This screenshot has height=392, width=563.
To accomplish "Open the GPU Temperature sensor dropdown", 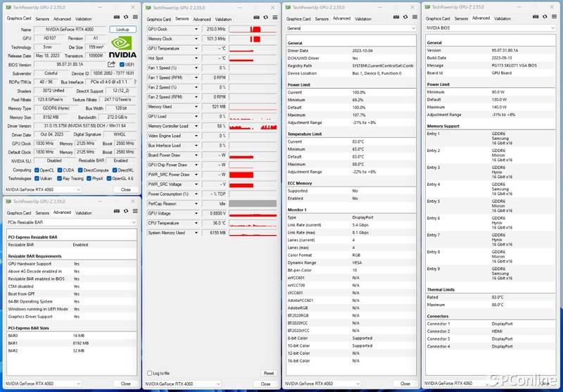I will 196,49.
